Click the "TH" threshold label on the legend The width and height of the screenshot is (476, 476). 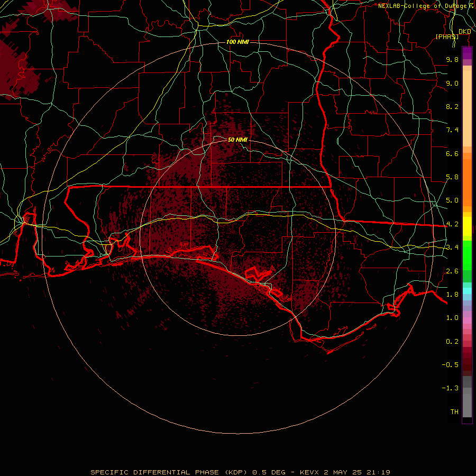tap(454, 412)
